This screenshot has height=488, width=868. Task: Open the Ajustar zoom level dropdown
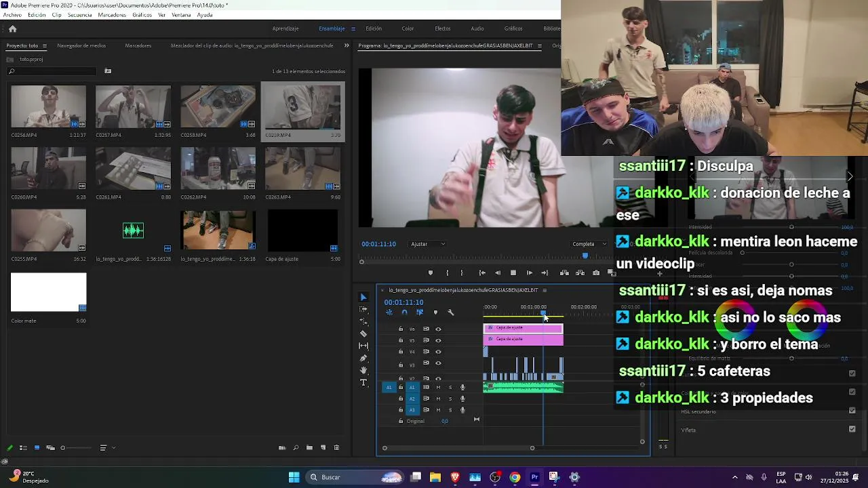(x=428, y=244)
